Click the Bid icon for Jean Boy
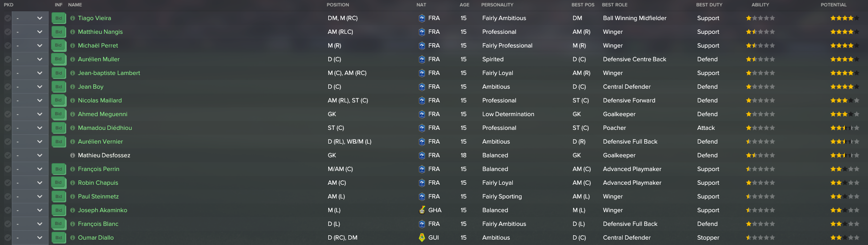868x245 pixels. (x=58, y=87)
